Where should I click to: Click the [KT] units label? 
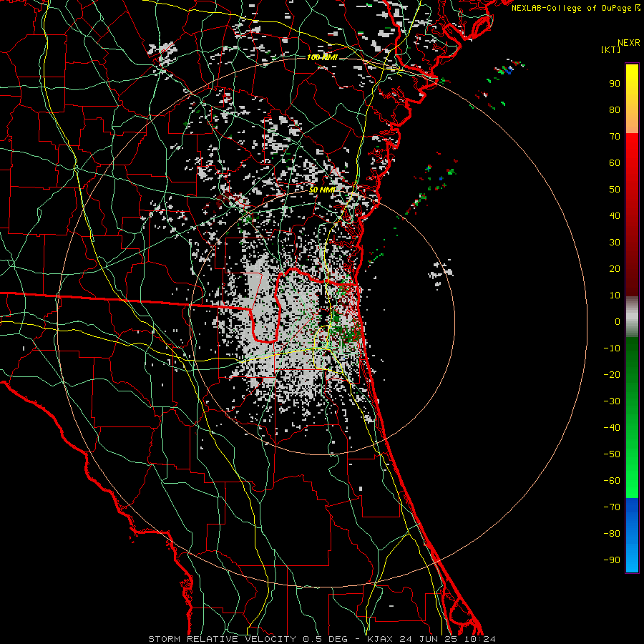click(611, 49)
